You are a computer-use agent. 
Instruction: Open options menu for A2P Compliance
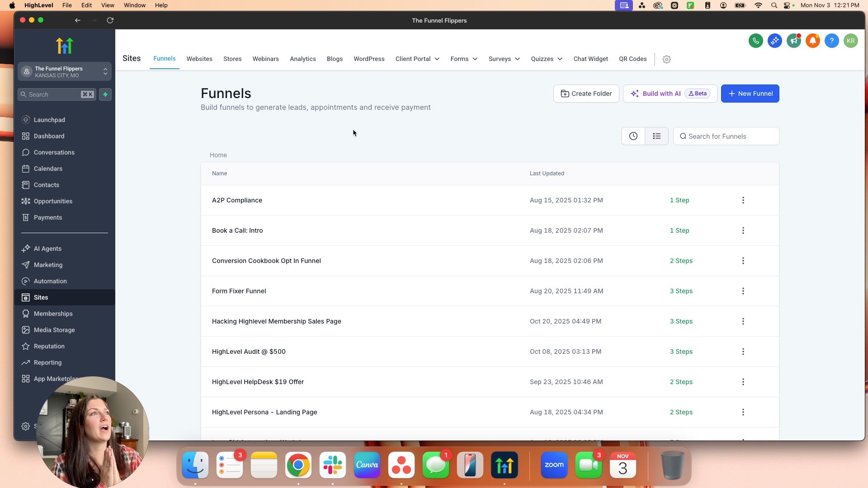tap(743, 200)
